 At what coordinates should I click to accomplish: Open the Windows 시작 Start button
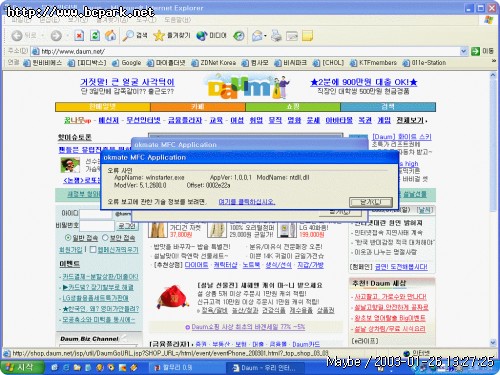pos(22,368)
